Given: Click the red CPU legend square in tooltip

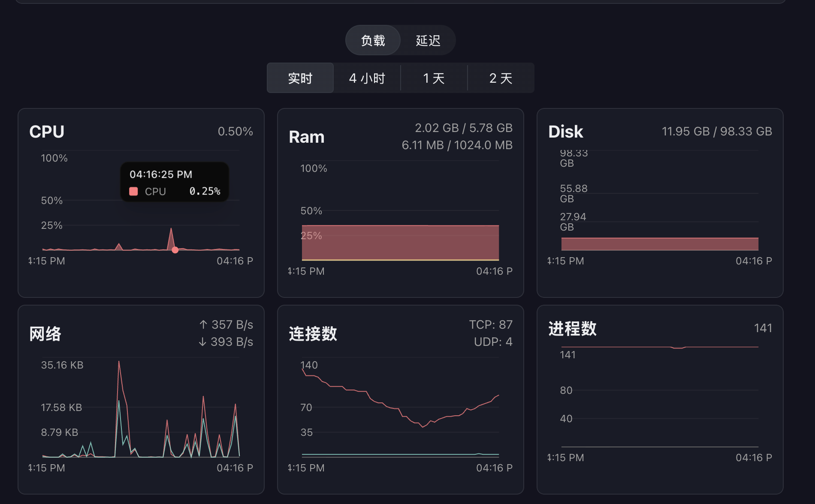Looking at the screenshot, I should [x=133, y=192].
